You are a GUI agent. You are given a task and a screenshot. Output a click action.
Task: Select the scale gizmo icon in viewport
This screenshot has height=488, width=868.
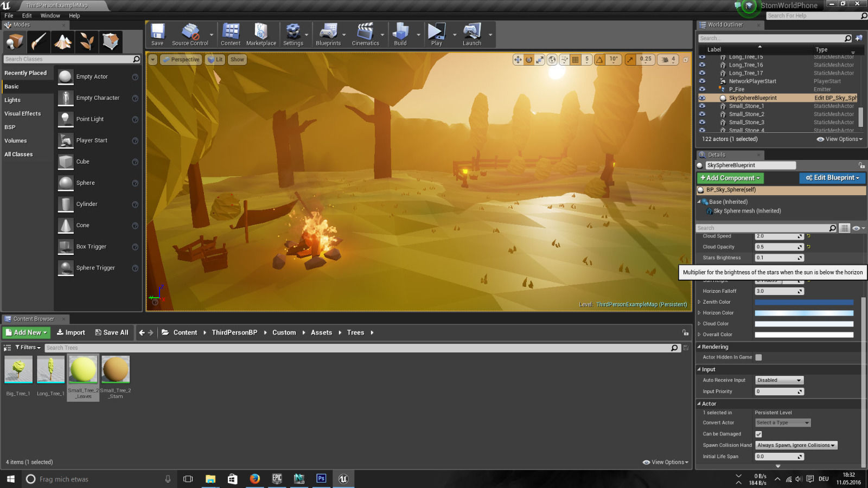point(540,60)
